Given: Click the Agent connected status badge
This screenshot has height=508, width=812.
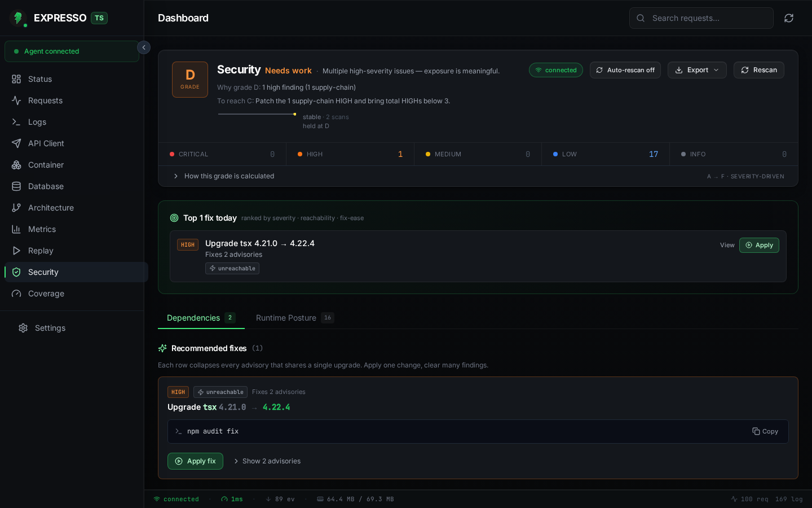Looking at the screenshot, I should click(x=72, y=51).
